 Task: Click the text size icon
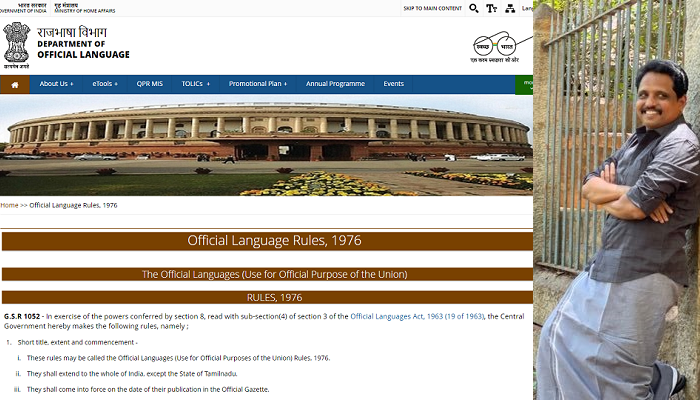[491, 8]
